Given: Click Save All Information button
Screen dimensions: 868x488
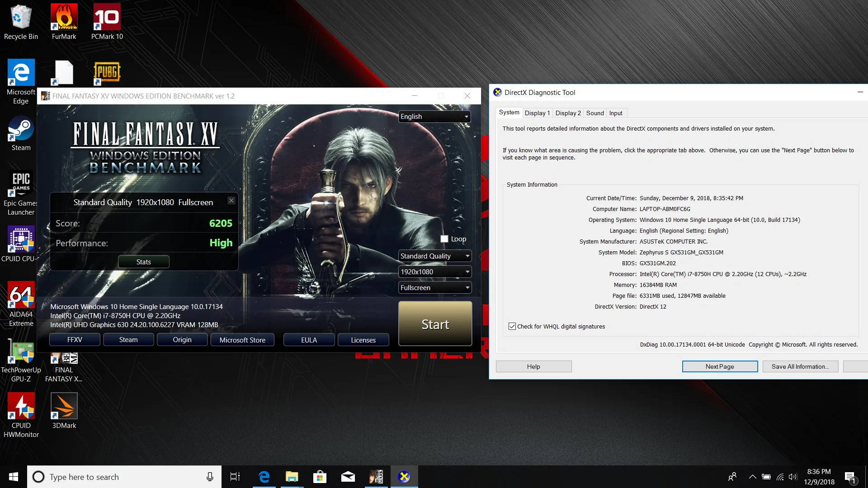Looking at the screenshot, I should click(x=800, y=366).
